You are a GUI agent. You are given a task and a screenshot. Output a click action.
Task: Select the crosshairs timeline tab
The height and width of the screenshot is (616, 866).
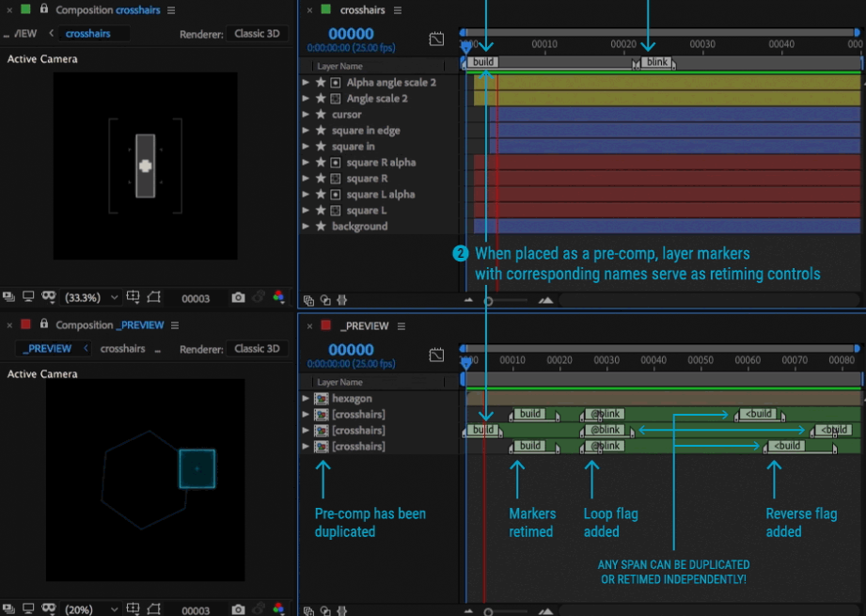362,10
